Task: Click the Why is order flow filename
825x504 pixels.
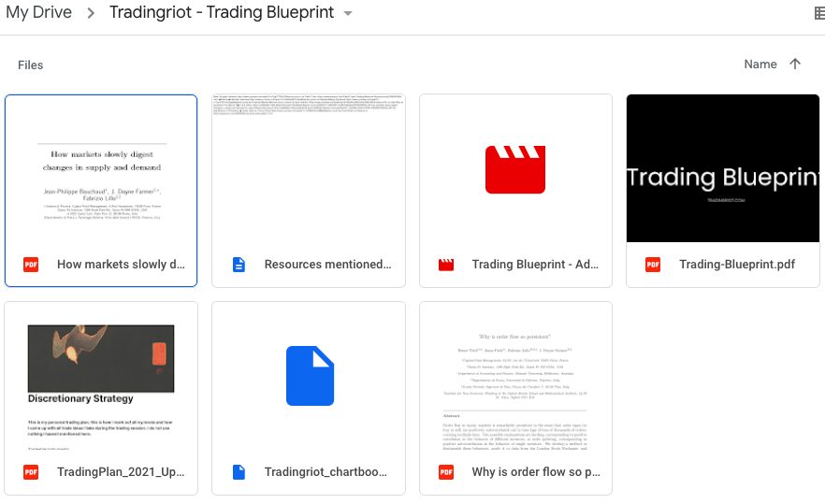Action: point(536,472)
